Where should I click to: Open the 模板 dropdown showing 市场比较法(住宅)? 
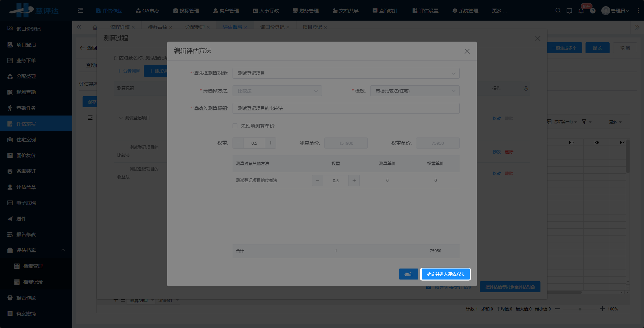pos(415,90)
